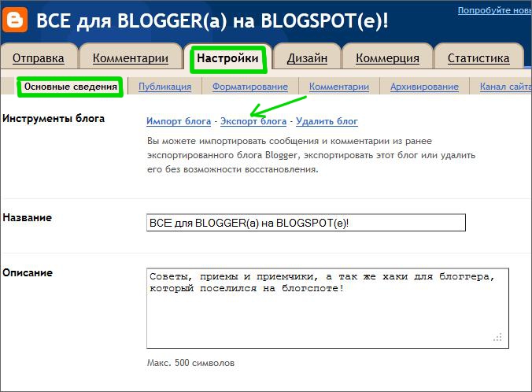Grab the Описание textarea resize handle
Image resolution: width=532 pixels, height=392 pixels.
[x=497, y=338]
